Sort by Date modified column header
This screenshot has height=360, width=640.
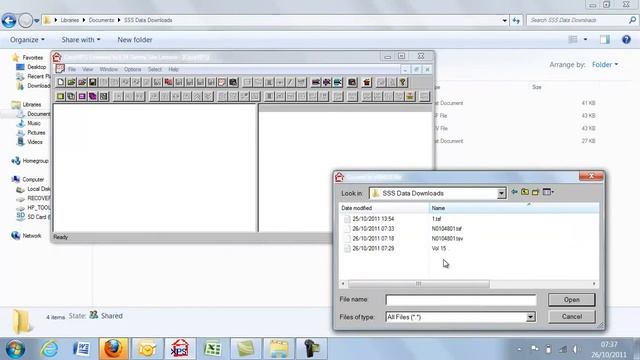[384, 208]
